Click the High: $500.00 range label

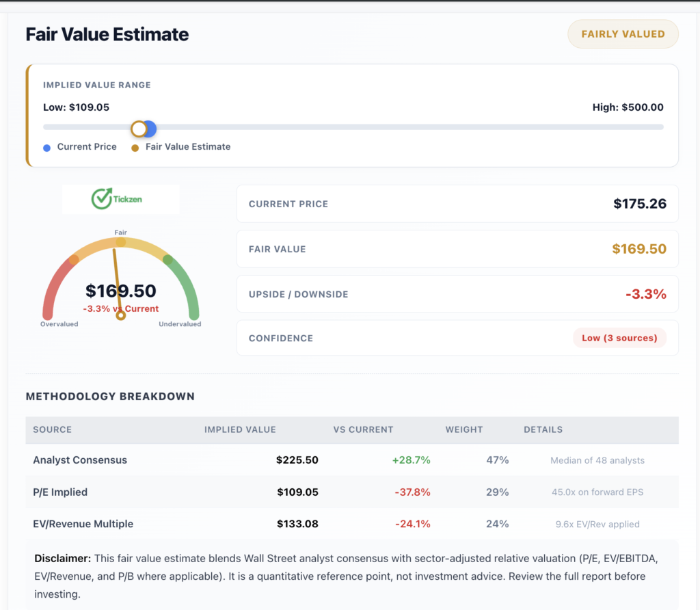click(x=628, y=107)
